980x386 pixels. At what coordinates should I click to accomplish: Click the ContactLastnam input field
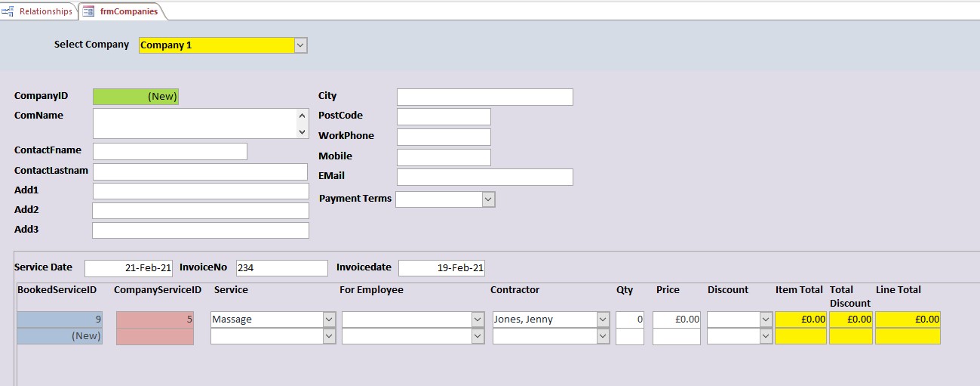pyautogui.click(x=200, y=171)
